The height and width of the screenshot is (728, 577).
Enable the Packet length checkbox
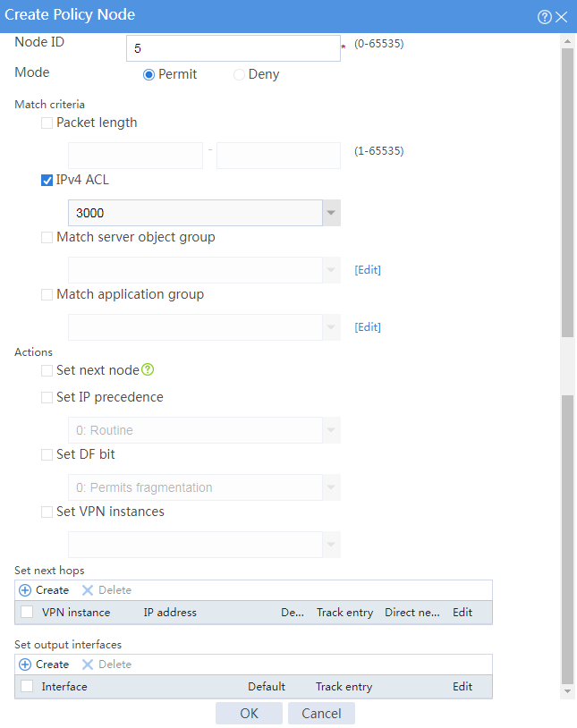click(47, 123)
